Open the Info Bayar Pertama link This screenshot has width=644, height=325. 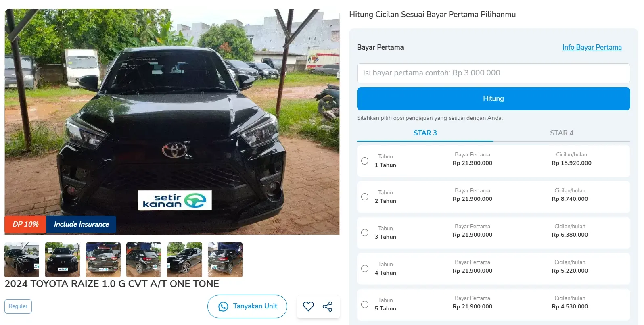[592, 47]
